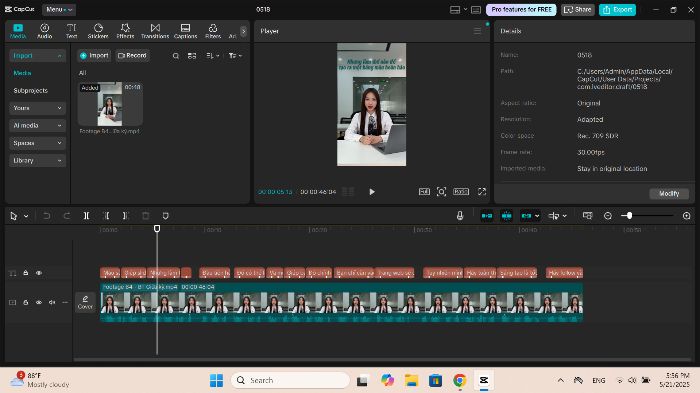This screenshot has width=700, height=393.
Task: Click the timeline cover preview icon
Action: [x=588, y=216]
